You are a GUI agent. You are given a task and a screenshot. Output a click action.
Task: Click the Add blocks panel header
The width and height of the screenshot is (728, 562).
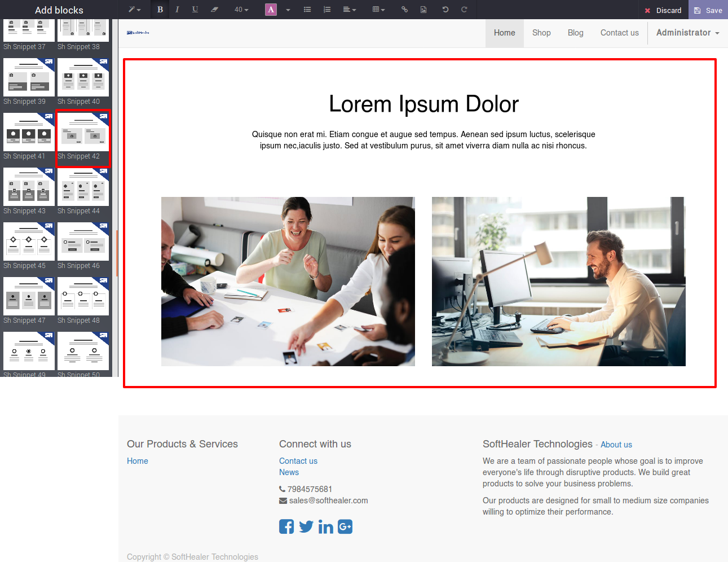59,10
